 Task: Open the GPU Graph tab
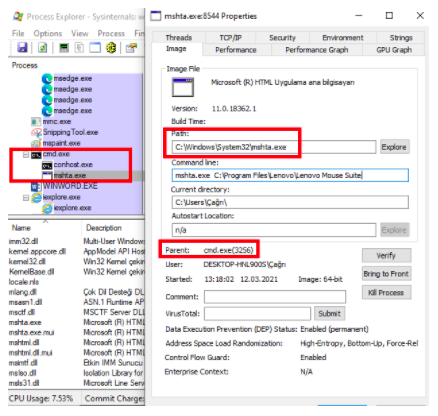click(394, 50)
